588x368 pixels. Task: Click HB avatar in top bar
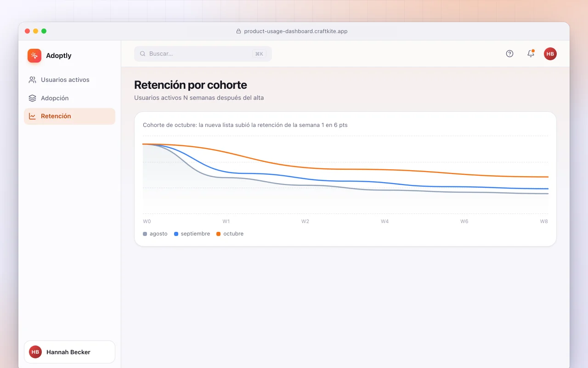[550, 54]
